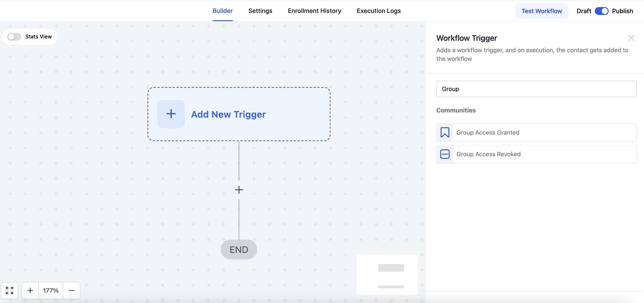This screenshot has height=303, width=644.
Task: Zoom in with the plus zoom button
Action: point(30,290)
